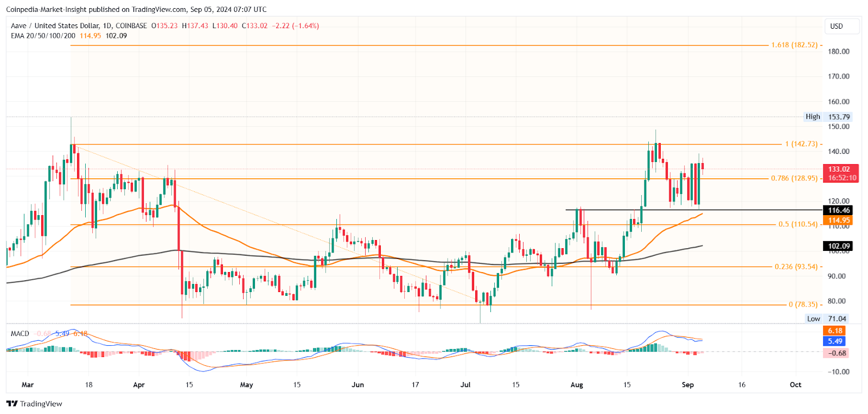868x414 pixels.
Task: Click the Jul date on time axis
Action: click(465, 385)
